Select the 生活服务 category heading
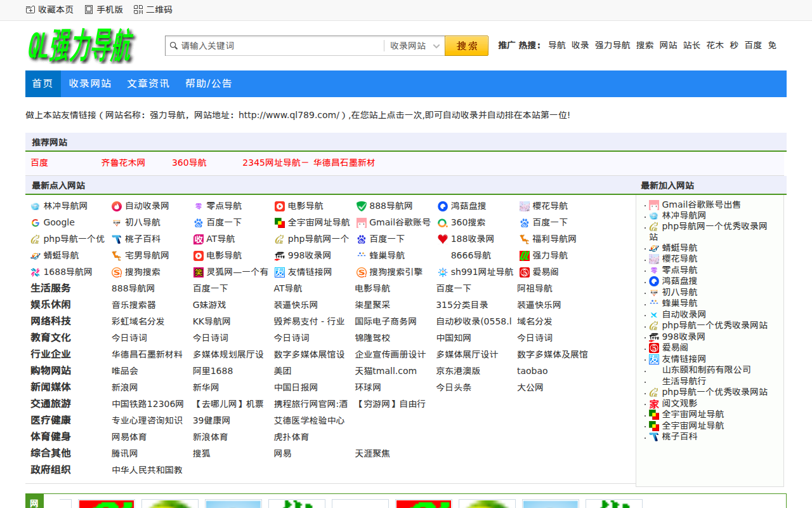Image resolution: width=812 pixels, height=508 pixels. tap(51, 288)
